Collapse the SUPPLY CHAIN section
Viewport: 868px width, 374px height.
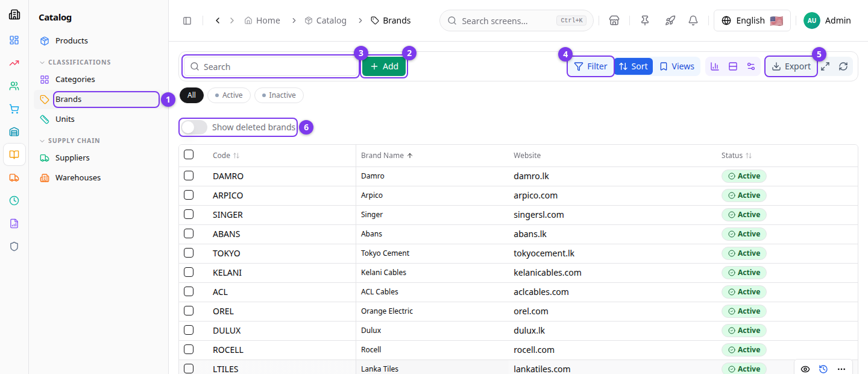[x=70, y=141]
